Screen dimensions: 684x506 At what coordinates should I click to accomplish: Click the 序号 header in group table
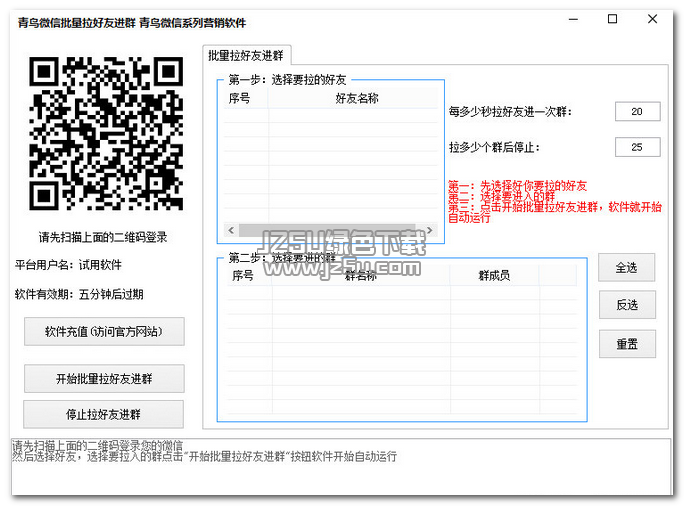(x=250, y=275)
